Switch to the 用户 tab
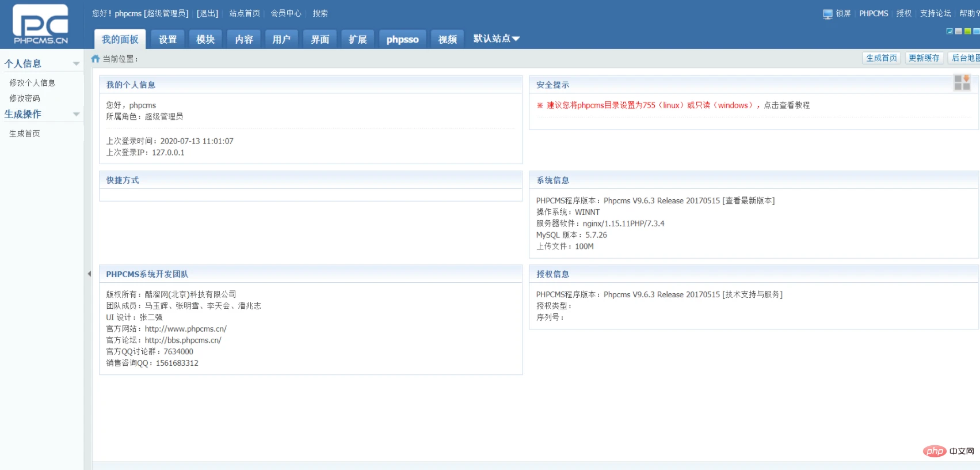 281,39
